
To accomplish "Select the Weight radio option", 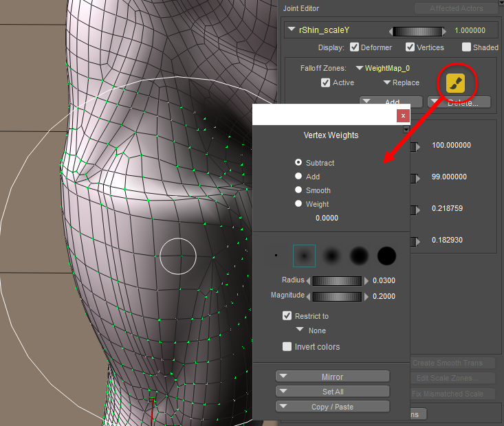I will click(x=298, y=204).
